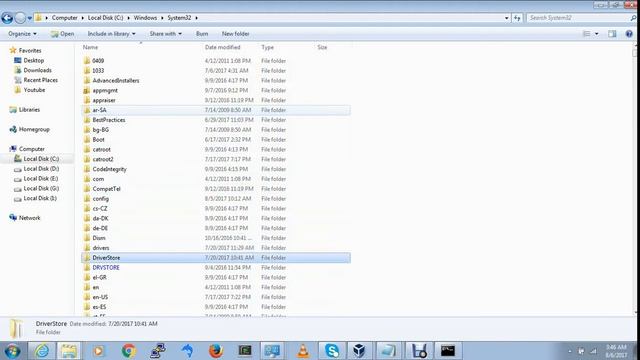The height and width of the screenshot is (360, 640).
Task: Select Local Disk (D:) in sidebar
Action: [x=41, y=169]
